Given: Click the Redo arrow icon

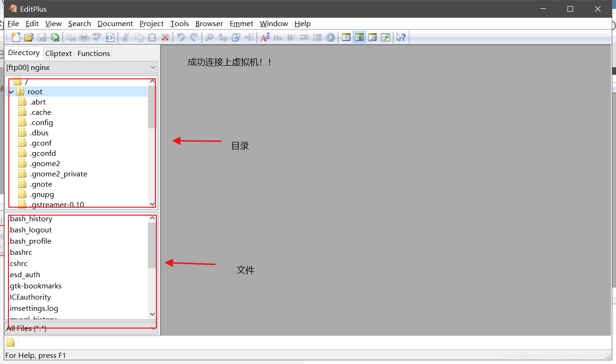Looking at the screenshot, I should coord(194,37).
